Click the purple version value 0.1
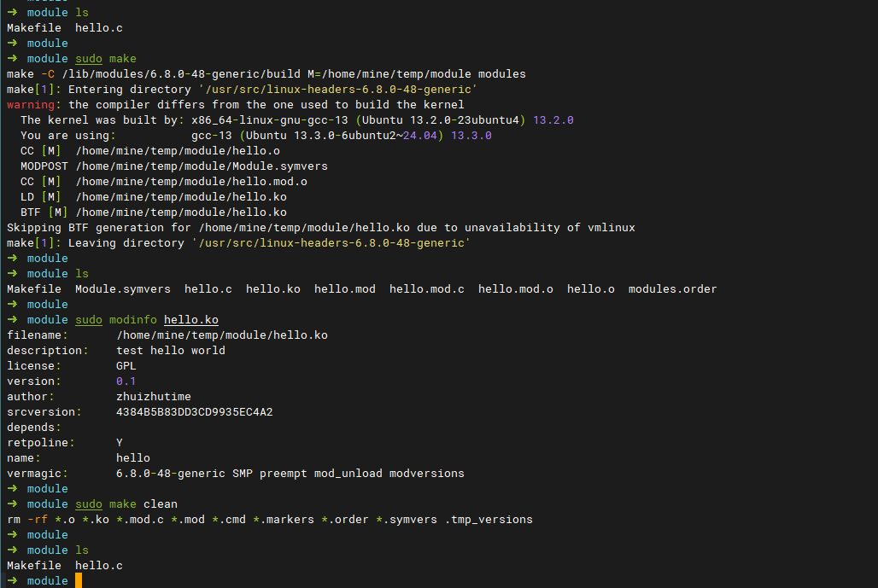The width and height of the screenshot is (878, 588). (126, 381)
